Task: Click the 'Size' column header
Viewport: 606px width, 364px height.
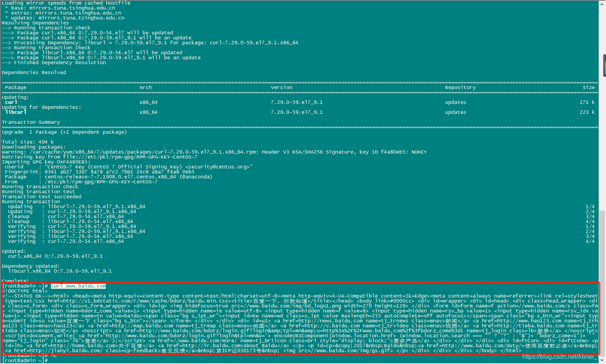Action: point(589,87)
